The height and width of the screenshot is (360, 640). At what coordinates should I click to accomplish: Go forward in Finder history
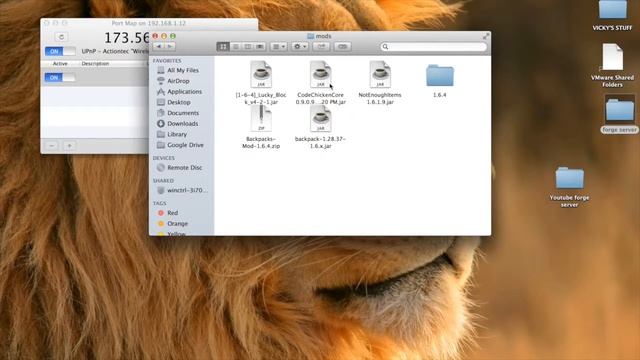tap(170, 47)
